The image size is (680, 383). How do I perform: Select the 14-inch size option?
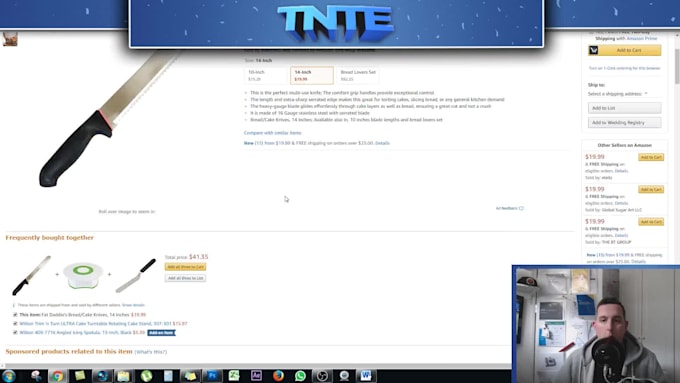[x=312, y=75]
